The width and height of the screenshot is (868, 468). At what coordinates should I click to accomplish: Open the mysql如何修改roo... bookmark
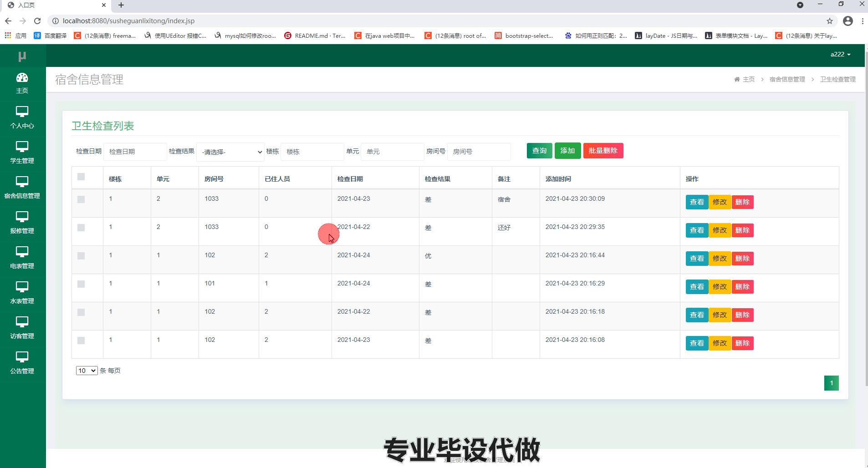(x=245, y=36)
